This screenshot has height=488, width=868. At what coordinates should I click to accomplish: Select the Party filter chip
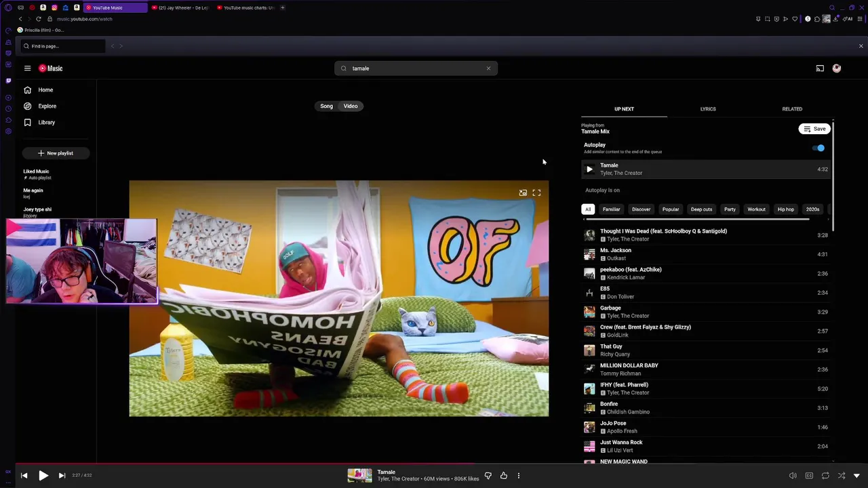click(730, 209)
